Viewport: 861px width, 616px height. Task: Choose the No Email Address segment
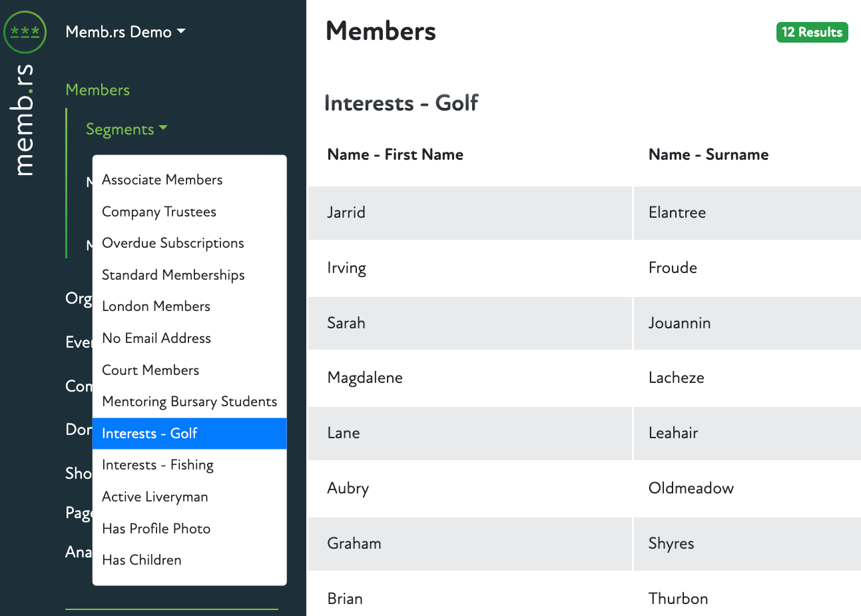click(156, 338)
